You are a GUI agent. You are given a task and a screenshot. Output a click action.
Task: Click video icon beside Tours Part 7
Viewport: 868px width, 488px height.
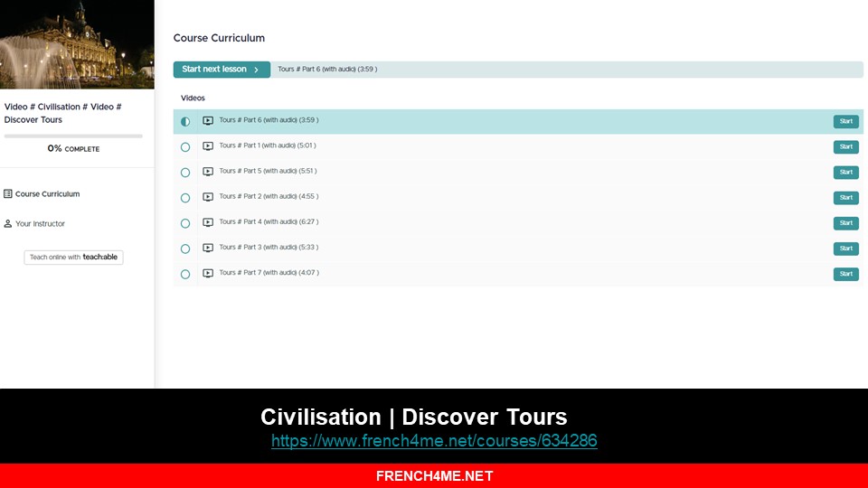208,273
